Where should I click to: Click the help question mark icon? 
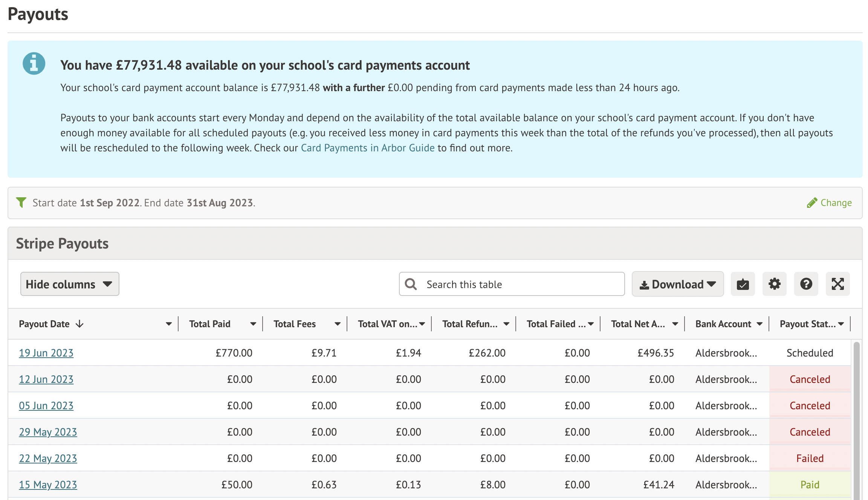[x=806, y=284]
